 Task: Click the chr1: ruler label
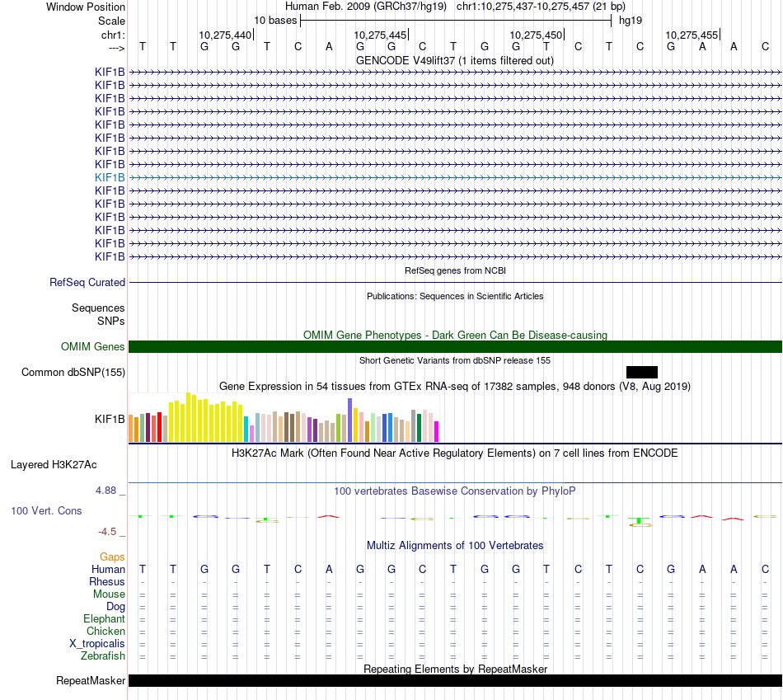[113, 35]
